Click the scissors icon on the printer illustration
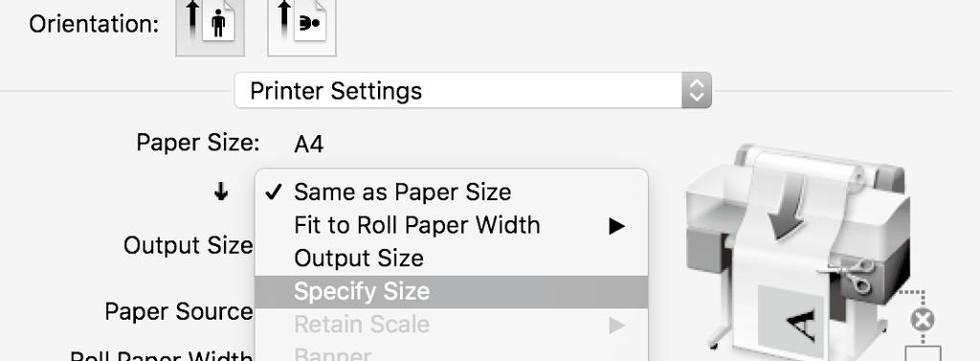 coord(850,274)
